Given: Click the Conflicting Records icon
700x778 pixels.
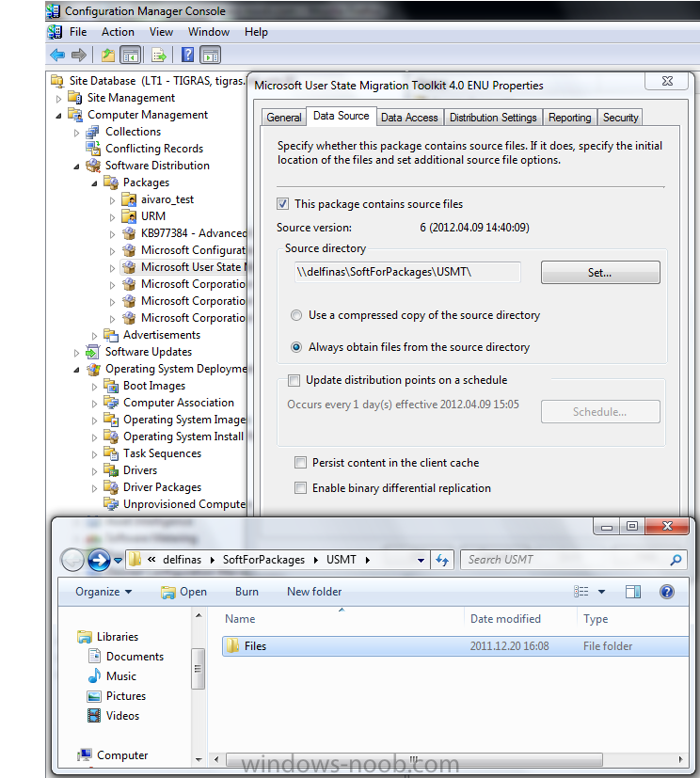Looking at the screenshot, I should [93, 149].
